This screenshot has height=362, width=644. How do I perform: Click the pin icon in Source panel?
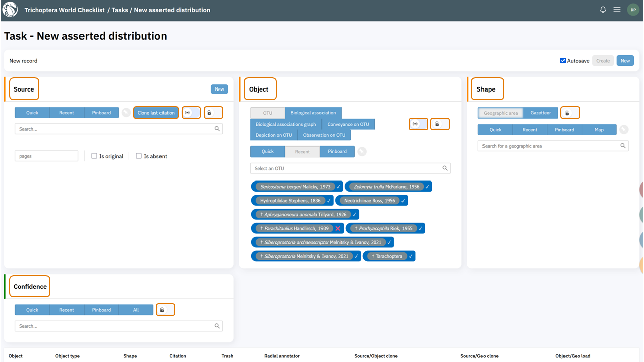click(126, 113)
